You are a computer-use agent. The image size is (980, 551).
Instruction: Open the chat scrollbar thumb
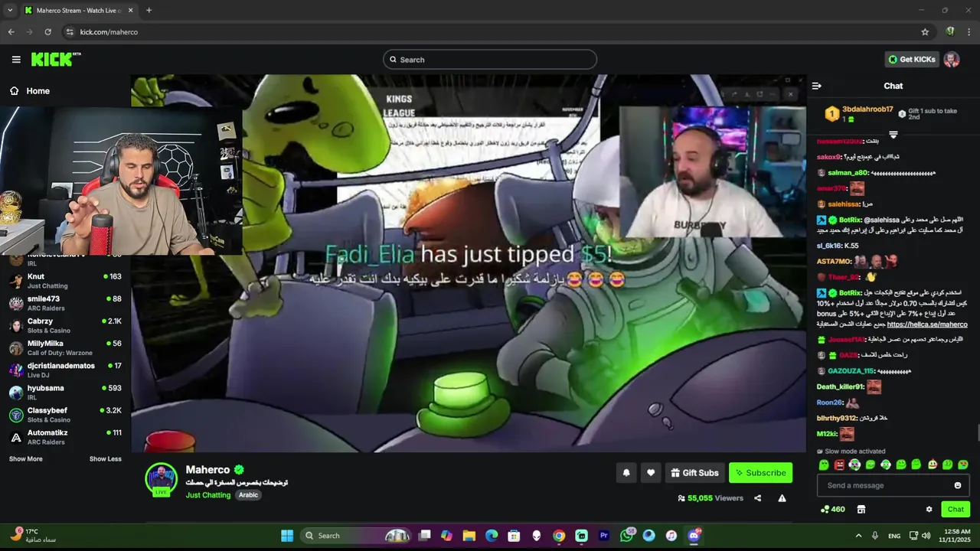pyautogui.click(x=977, y=433)
